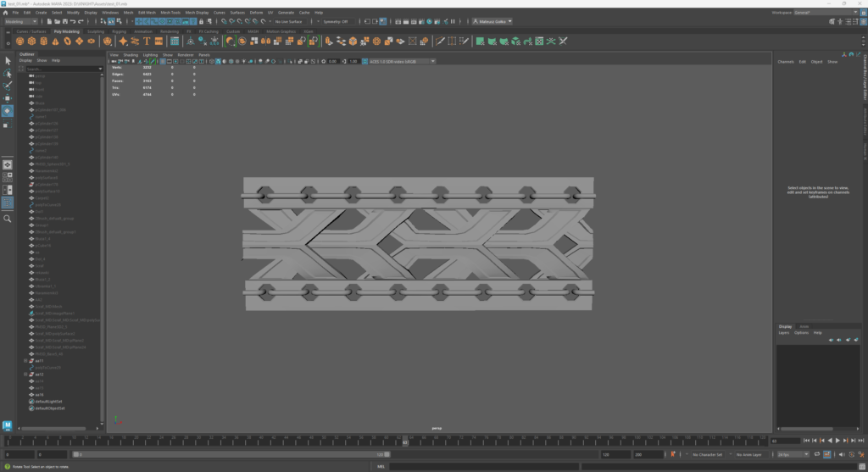Screen dimensions: 868x472
Task: Click the Open scene folder icon
Action: pos(57,21)
